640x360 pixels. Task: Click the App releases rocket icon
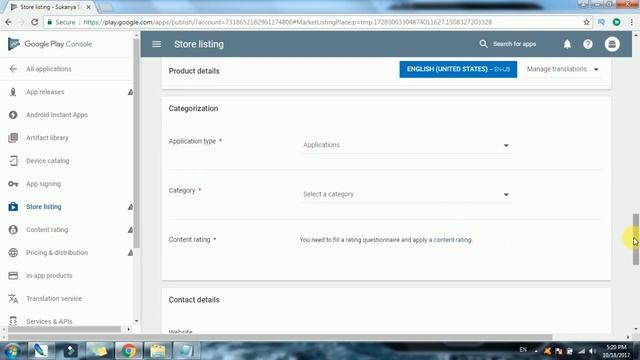pos(13,92)
